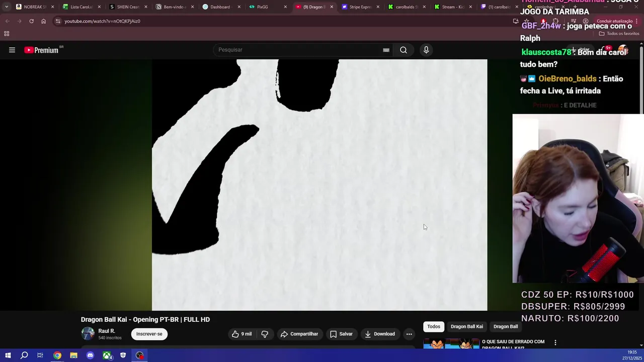Switch to the Dashboard tab
Viewport: 644px width, 362px height.
tap(220, 7)
